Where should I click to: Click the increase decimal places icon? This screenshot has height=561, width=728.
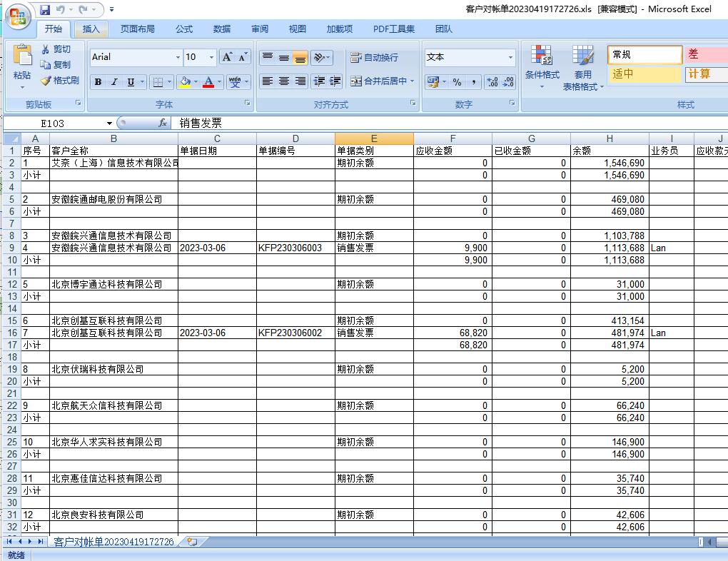tap(492, 82)
